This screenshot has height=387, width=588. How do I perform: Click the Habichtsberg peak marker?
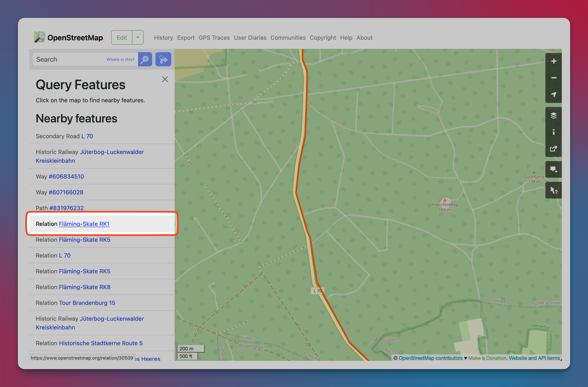tap(445, 200)
